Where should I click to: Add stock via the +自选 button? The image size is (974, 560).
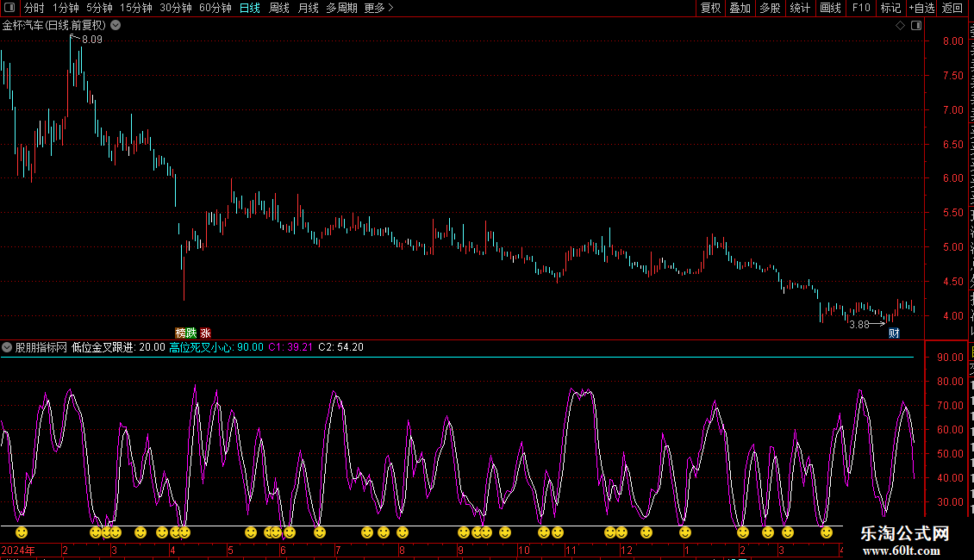(x=921, y=8)
